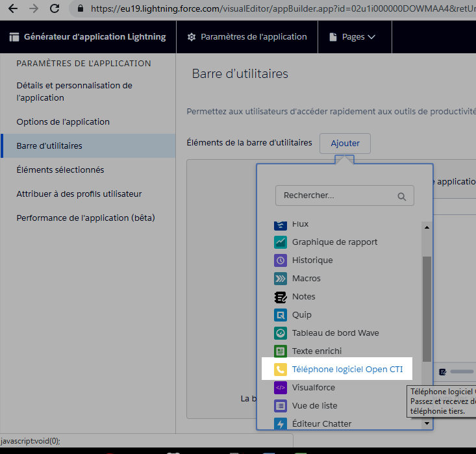Image resolution: width=476 pixels, height=454 pixels.
Task: Click the Quip icon
Action: click(280, 315)
